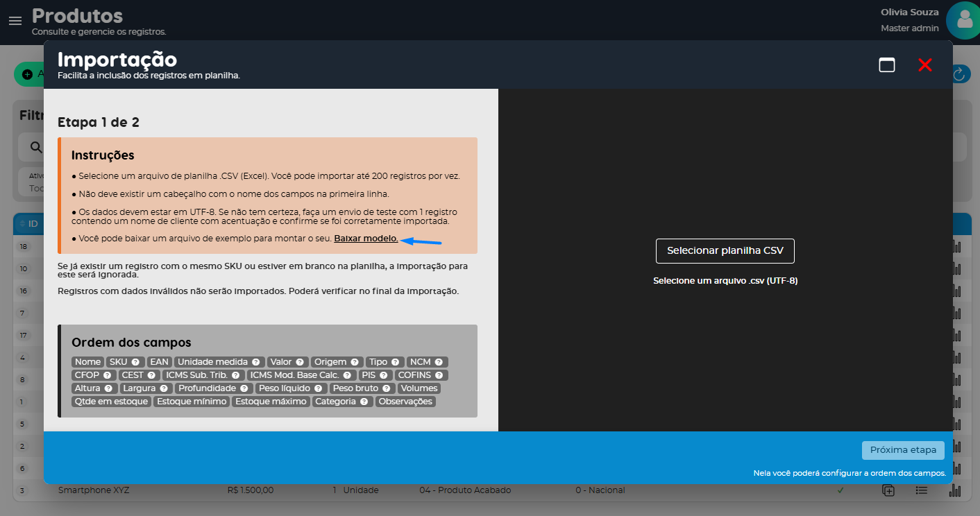Click the help icon beside Categoria

pos(364,402)
